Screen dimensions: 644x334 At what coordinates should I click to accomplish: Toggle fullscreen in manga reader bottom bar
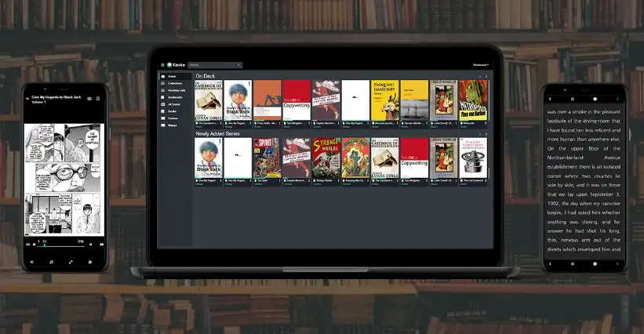click(x=71, y=262)
